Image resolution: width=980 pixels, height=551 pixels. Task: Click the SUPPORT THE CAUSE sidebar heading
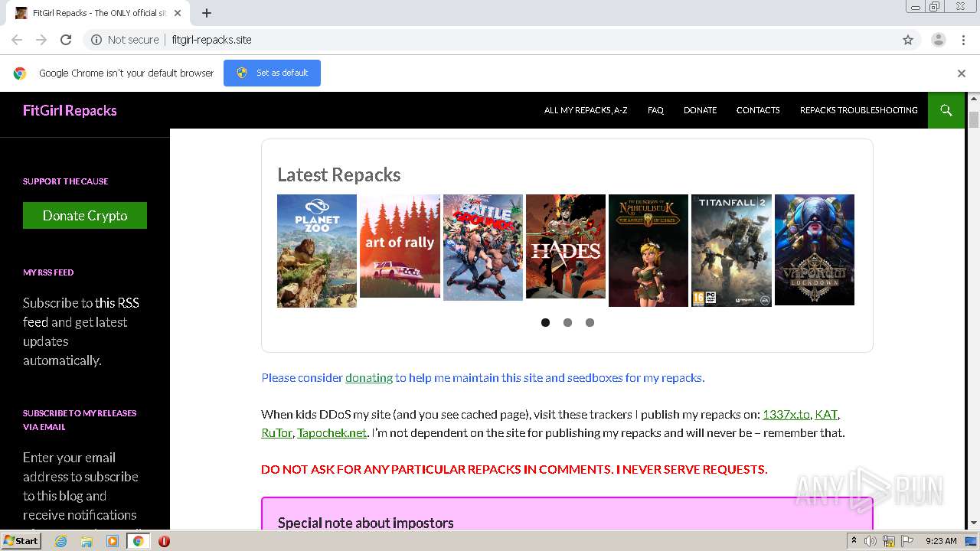point(66,181)
